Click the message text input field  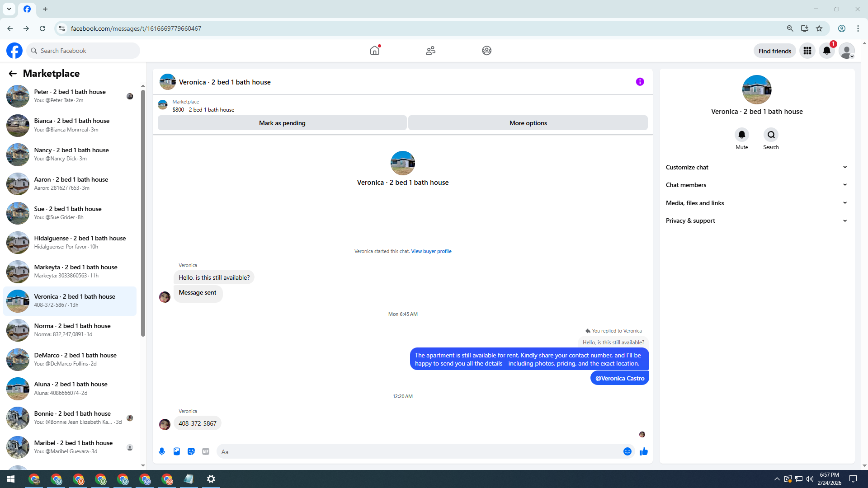tap(420, 451)
